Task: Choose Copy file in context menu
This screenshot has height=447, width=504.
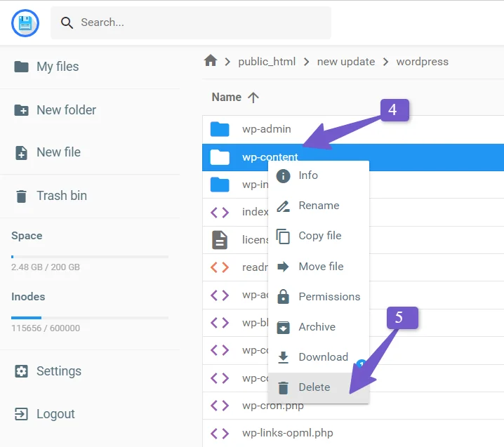Action: click(x=319, y=236)
